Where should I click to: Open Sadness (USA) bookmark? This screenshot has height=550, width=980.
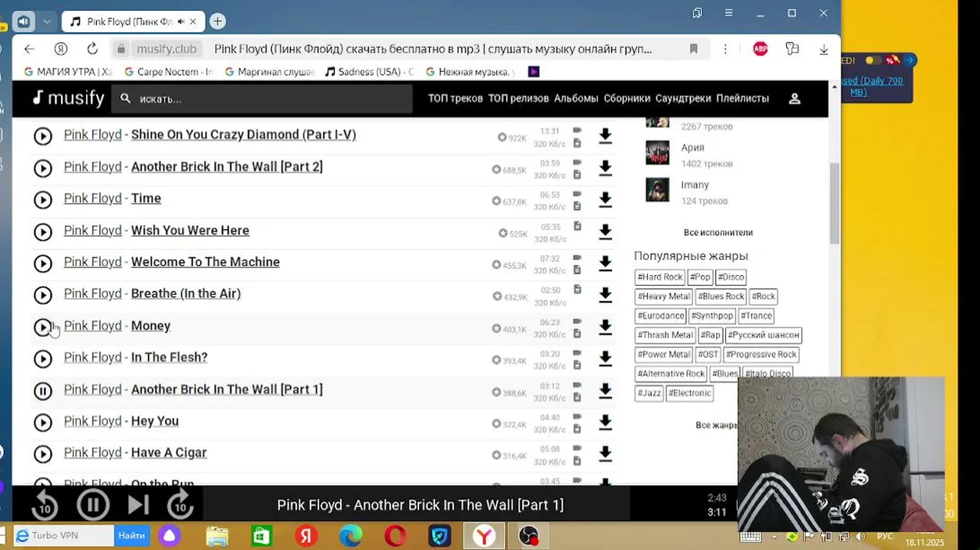369,72
